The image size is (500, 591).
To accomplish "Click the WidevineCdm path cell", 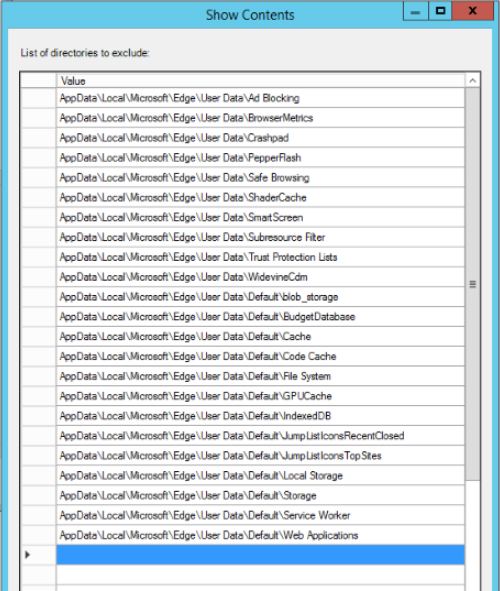I will coord(260,277).
